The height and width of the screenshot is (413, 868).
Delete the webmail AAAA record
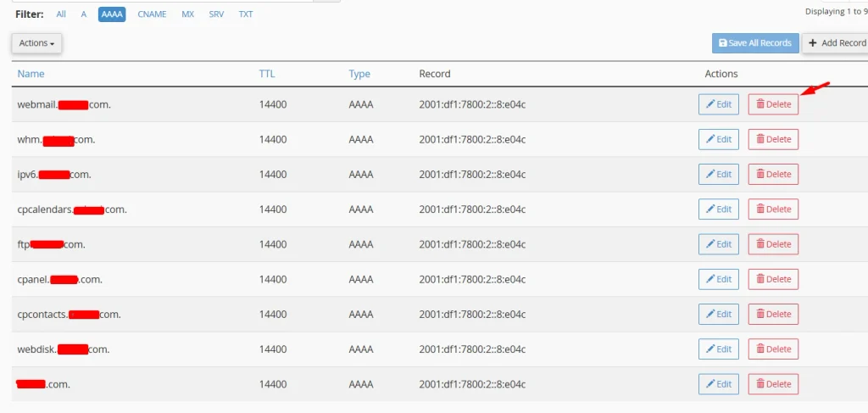[x=773, y=104]
